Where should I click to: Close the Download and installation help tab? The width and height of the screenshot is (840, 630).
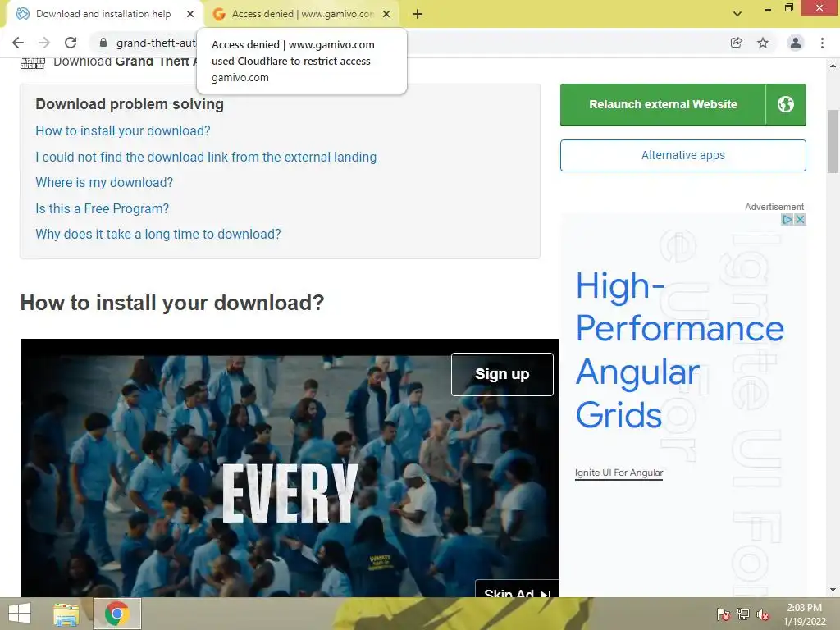coord(190,14)
